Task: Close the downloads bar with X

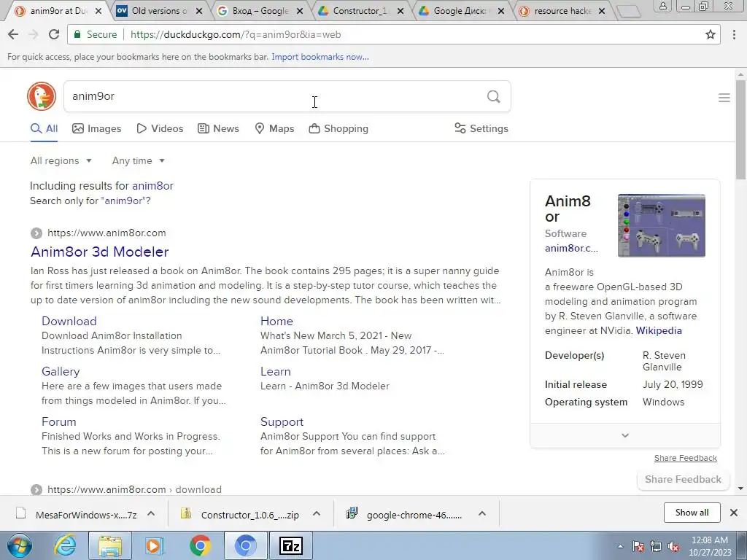Action: click(x=734, y=513)
